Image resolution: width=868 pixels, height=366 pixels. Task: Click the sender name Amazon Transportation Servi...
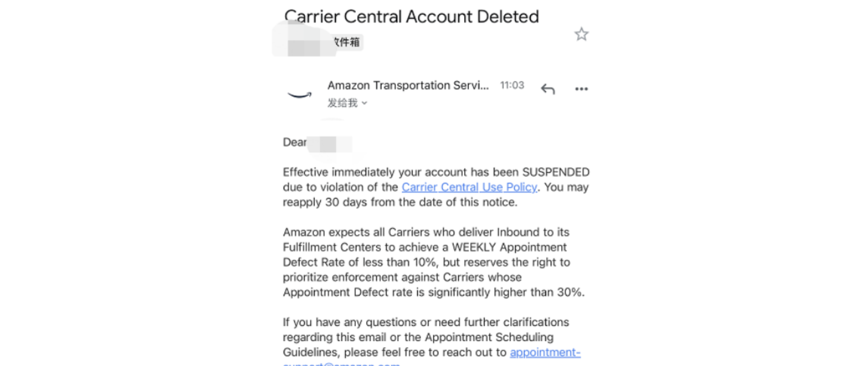click(x=408, y=86)
